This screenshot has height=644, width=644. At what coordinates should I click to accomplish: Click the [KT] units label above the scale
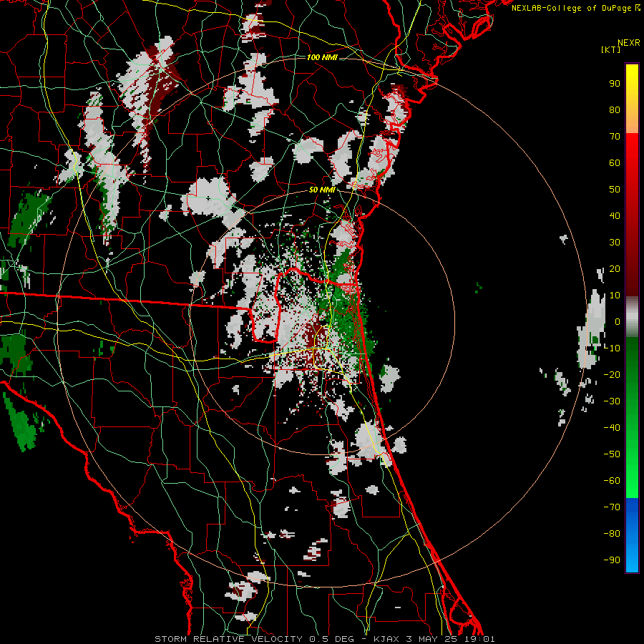pos(610,49)
